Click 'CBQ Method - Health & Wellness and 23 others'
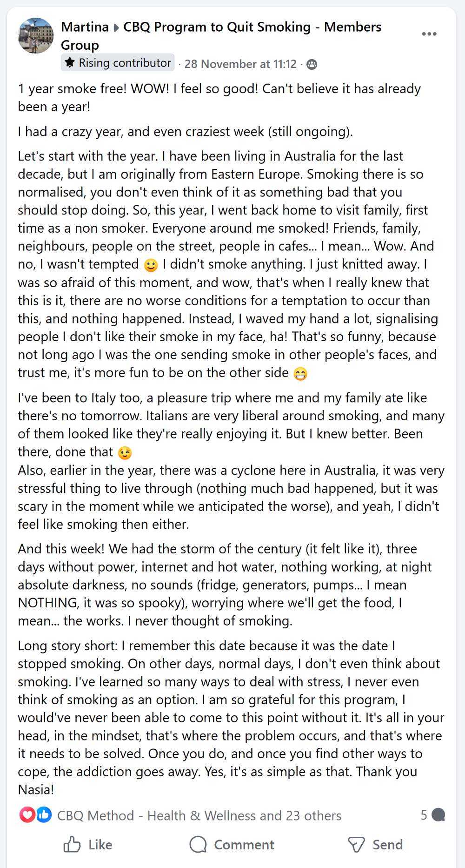Image resolution: width=465 pixels, height=868 pixels. point(199,815)
